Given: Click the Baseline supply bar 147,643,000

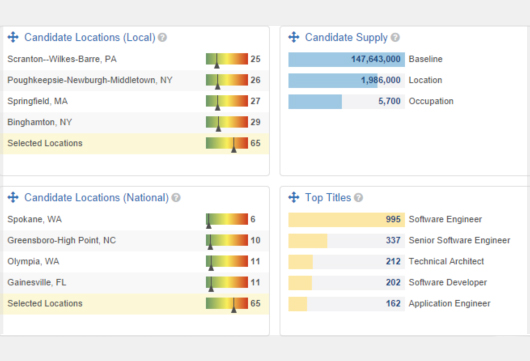Looking at the screenshot, I should [346, 59].
